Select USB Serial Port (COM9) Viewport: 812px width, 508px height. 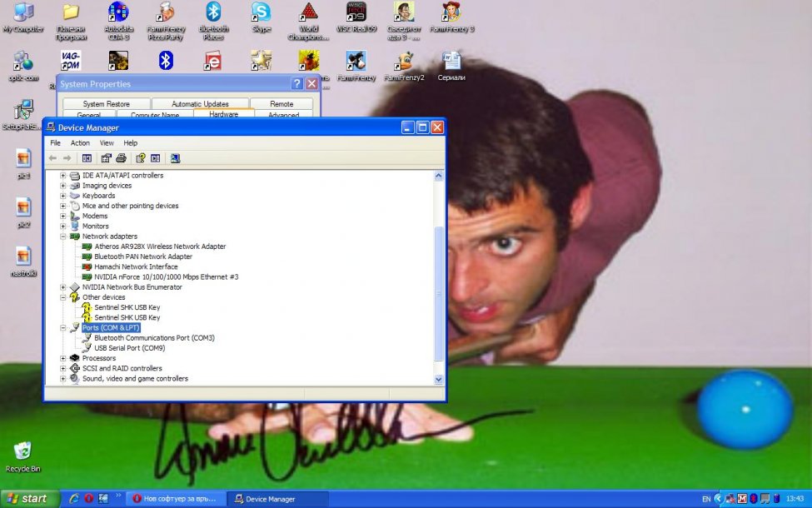[129, 348]
